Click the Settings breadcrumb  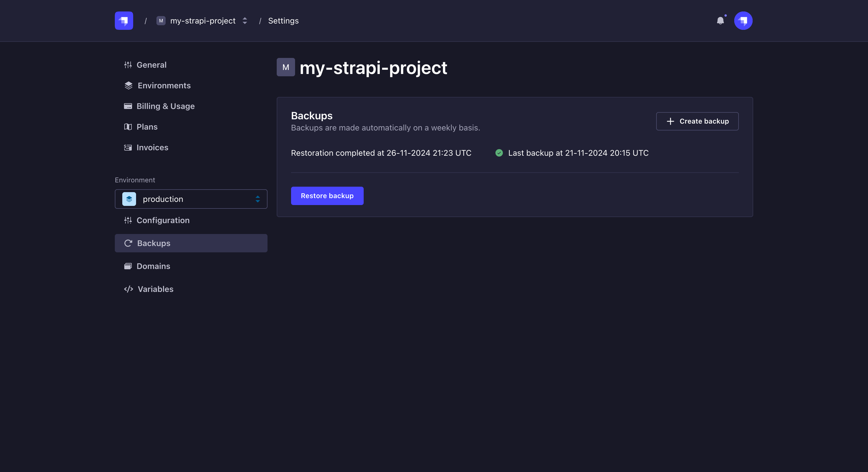(x=283, y=21)
